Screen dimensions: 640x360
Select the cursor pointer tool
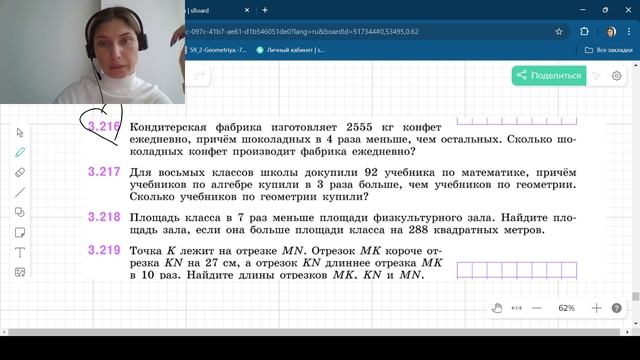tap(20, 133)
